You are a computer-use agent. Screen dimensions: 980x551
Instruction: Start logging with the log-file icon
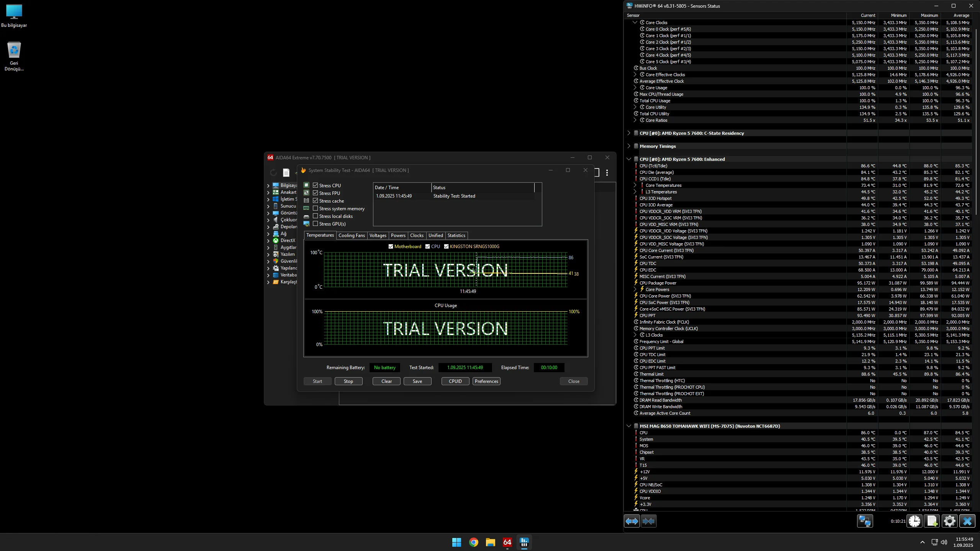click(932, 521)
